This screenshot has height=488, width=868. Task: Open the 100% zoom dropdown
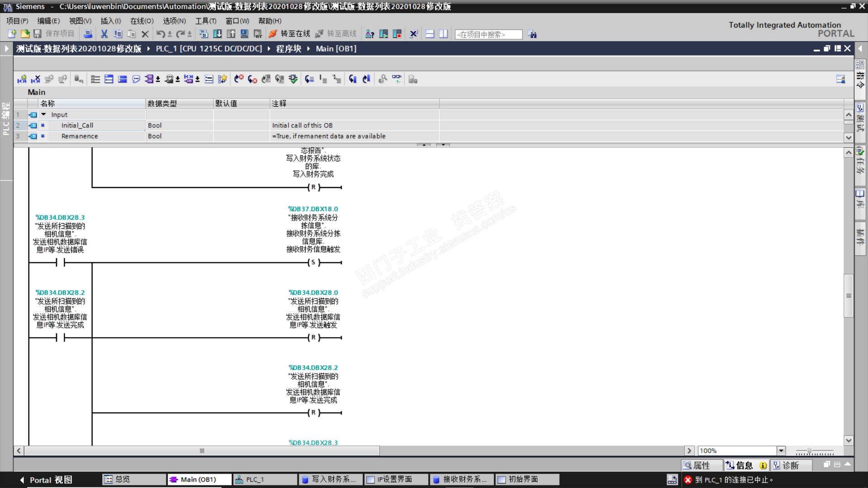781,450
